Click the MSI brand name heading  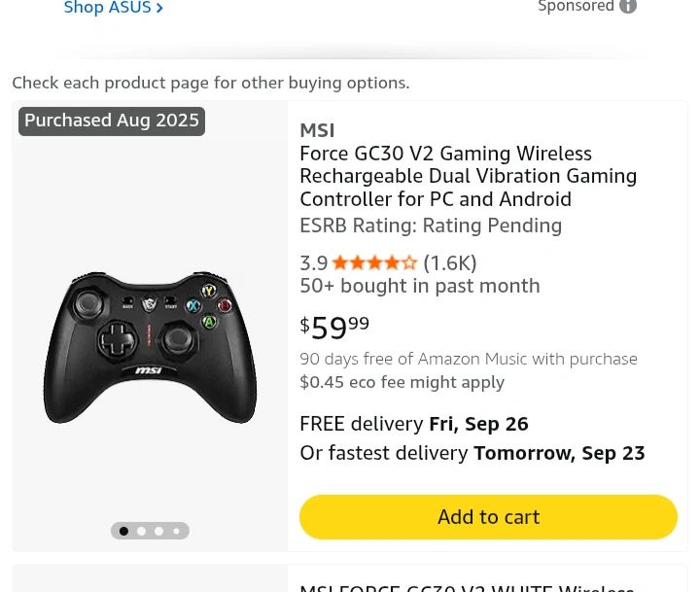point(317,130)
